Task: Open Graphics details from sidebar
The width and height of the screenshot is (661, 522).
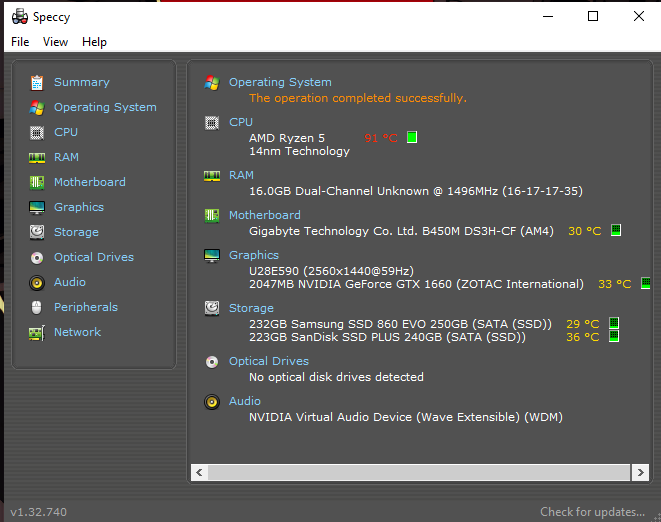Action: 78,207
